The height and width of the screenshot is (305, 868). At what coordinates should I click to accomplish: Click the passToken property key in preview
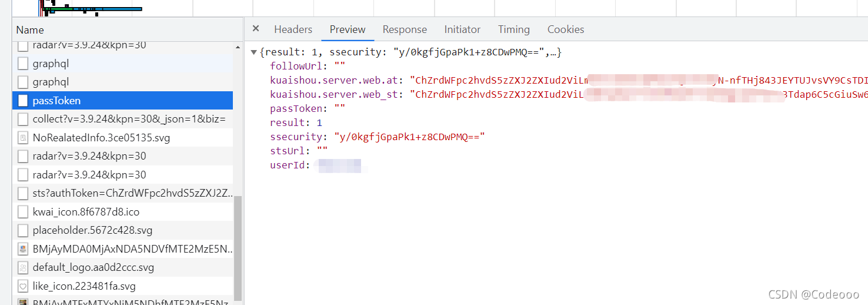(296, 108)
